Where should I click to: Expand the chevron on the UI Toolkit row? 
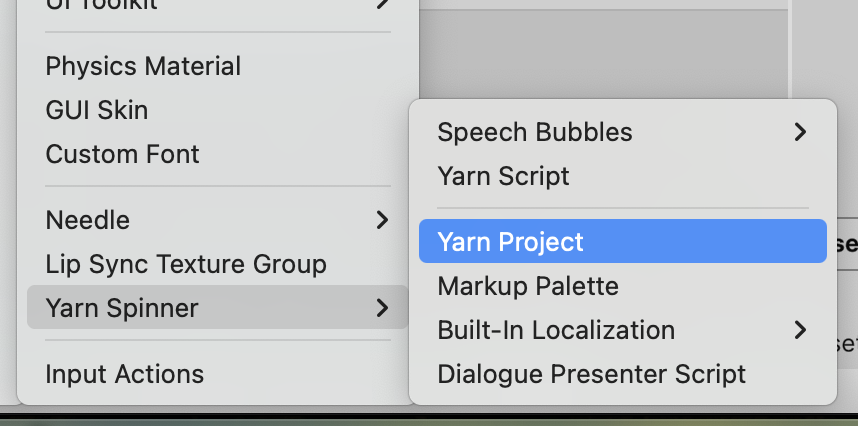pyautogui.click(x=382, y=5)
